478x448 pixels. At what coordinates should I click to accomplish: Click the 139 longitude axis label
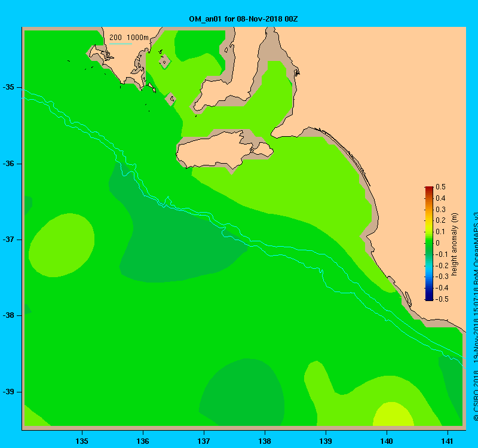tap(326, 441)
